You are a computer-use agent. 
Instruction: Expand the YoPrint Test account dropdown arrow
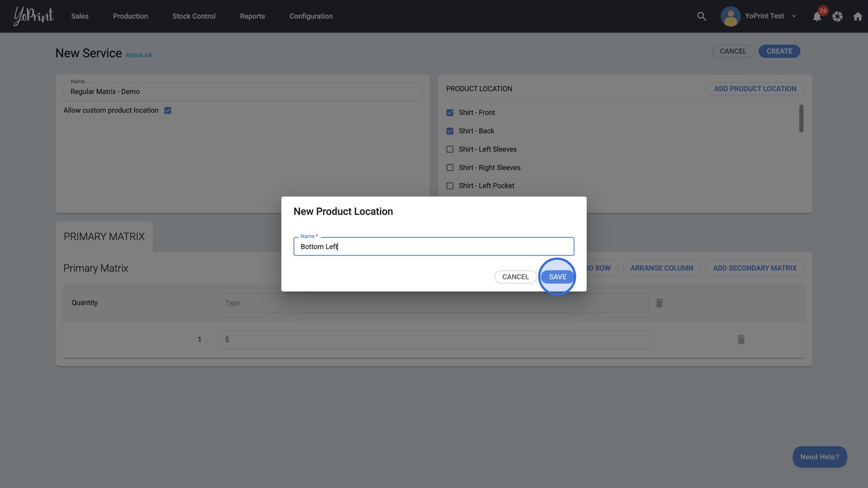[794, 16]
